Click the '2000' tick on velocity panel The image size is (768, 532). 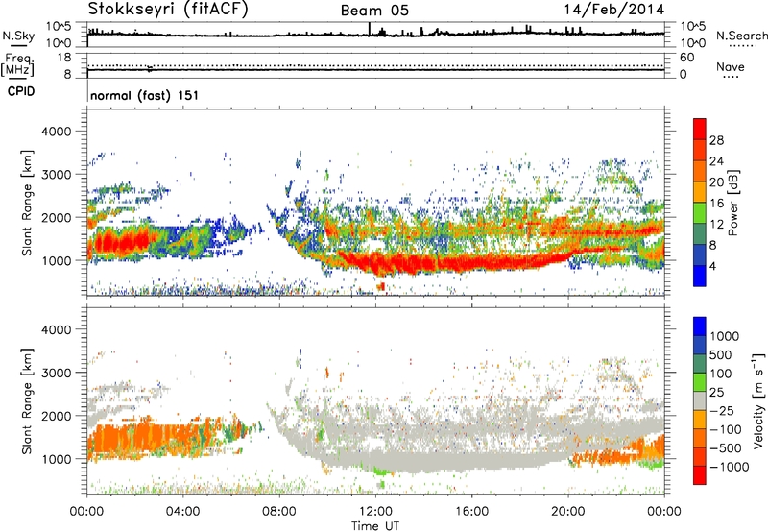pos(56,416)
